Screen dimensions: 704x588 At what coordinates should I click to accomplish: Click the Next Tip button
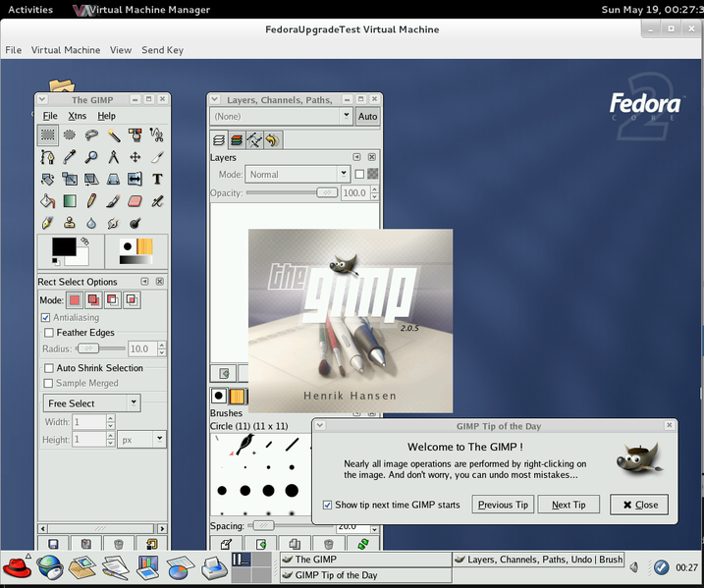(569, 505)
